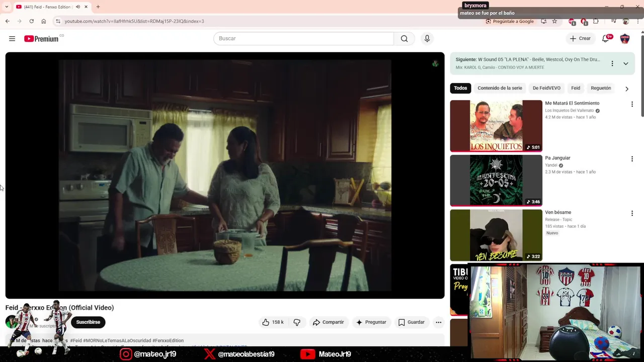
Task: Dislike the Feid video
Action: (297, 322)
